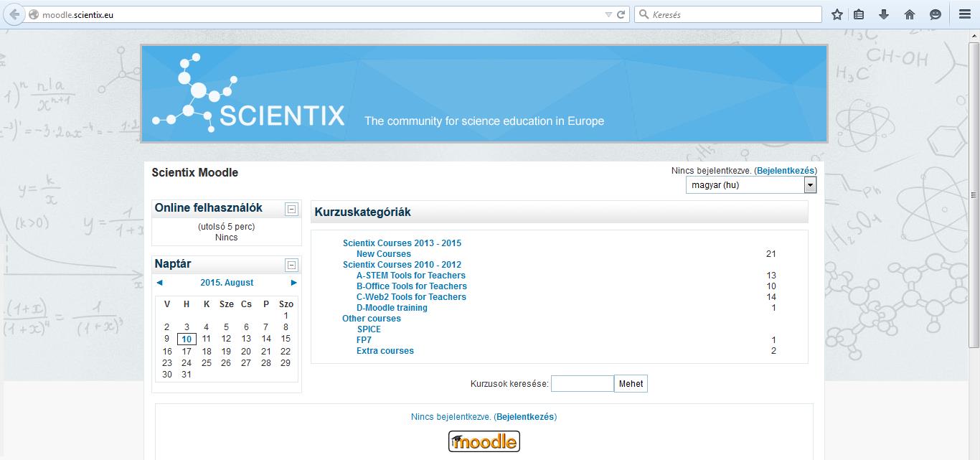Click the bottom Bejelentkezés login link
The image size is (980, 460).
tap(525, 417)
